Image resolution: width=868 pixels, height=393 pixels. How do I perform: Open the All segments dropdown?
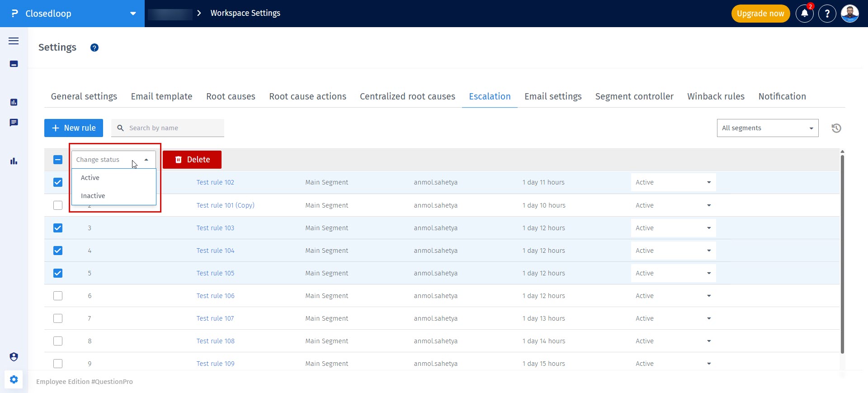pyautogui.click(x=767, y=128)
